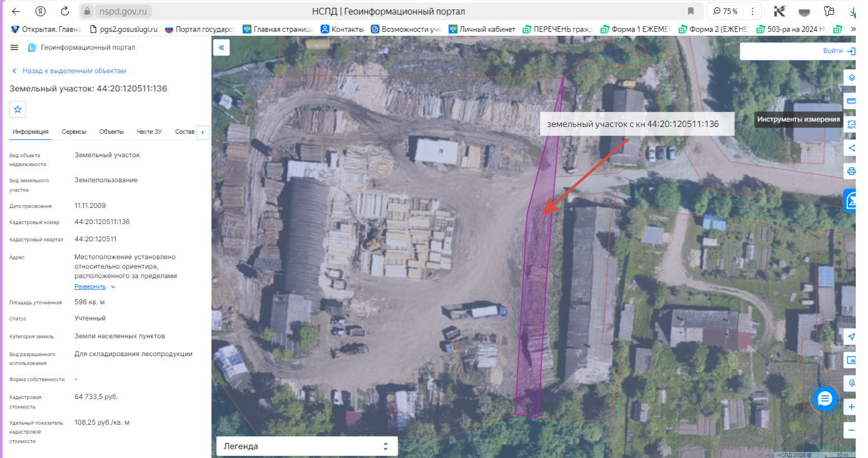Image resolution: width=868 pixels, height=458 pixels.
Task: Switch to the Объекты tab
Action: 111,132
